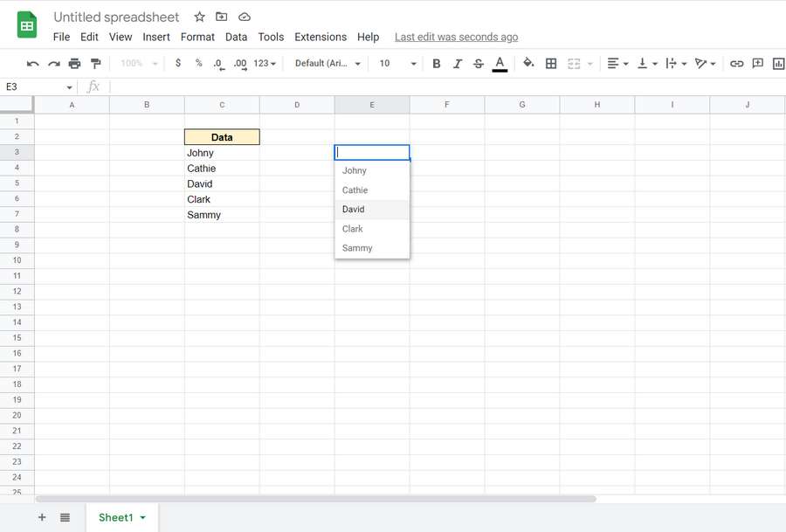Click into the formula bar

coord(446,86)
